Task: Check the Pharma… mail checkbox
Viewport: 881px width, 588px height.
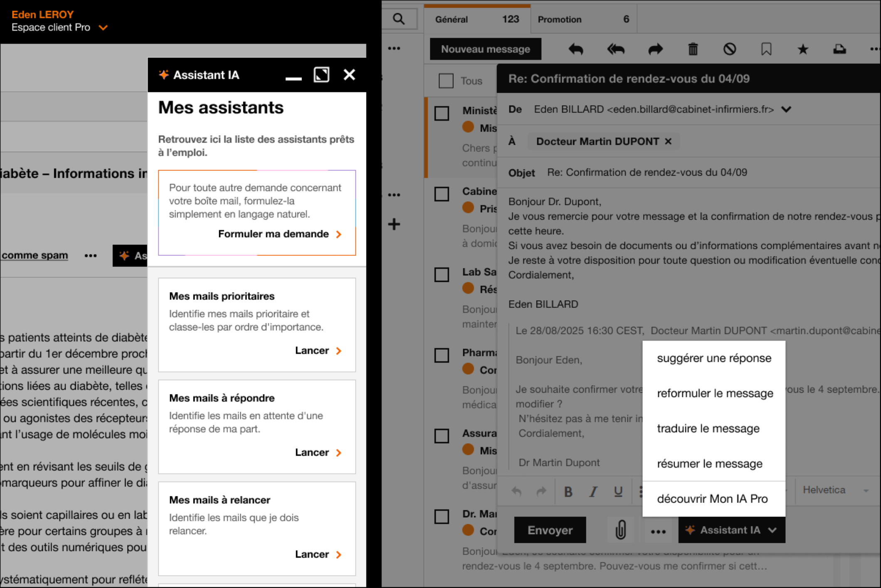Action: (x=442, y=356)
